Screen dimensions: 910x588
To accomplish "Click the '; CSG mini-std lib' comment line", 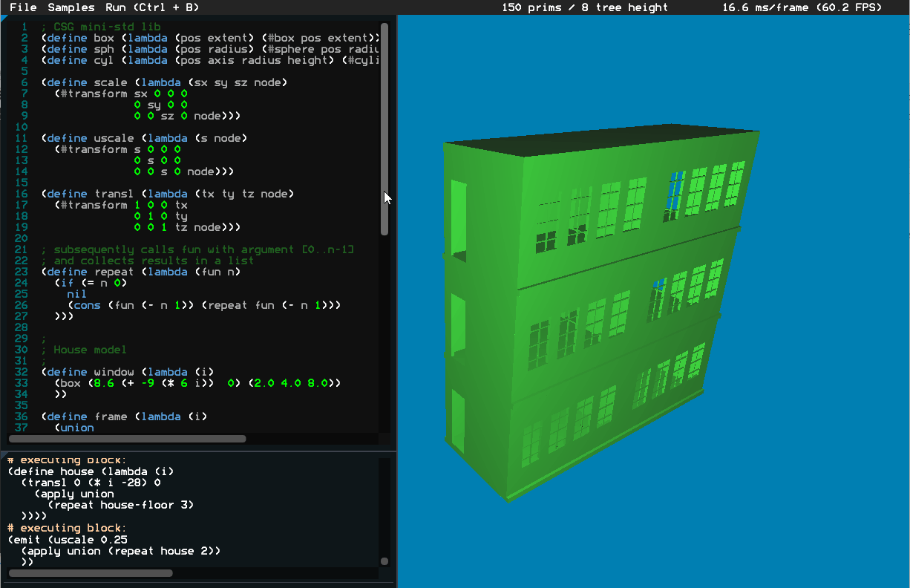I will [102, 27].
